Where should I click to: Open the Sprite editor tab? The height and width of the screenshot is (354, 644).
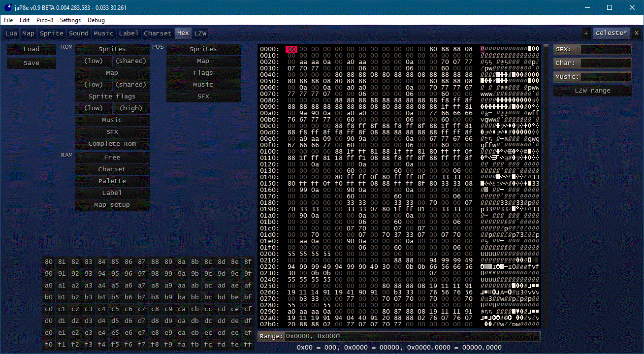pyautogui.click(x=51, y=33)
